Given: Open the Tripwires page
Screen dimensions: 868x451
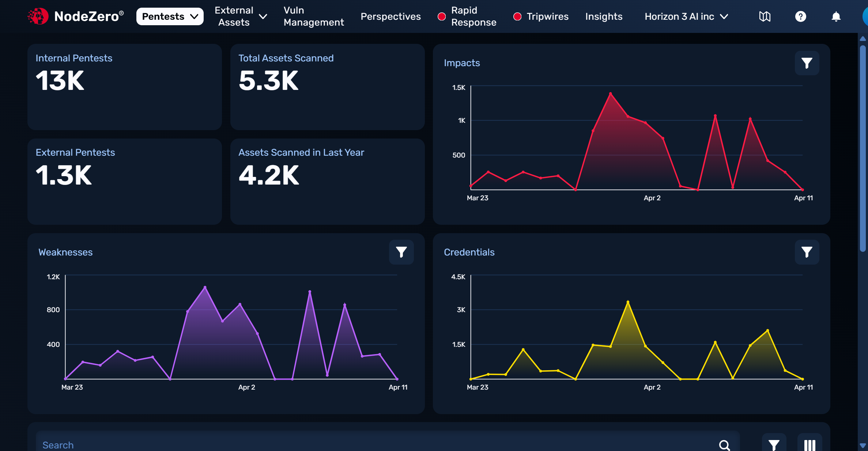Looking at the screenshot, I should click(547, 16).
